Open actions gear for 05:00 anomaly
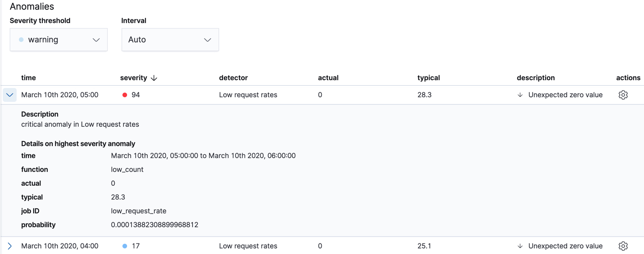Viewport: 644px width, 254px height. (x=623, y=95)
